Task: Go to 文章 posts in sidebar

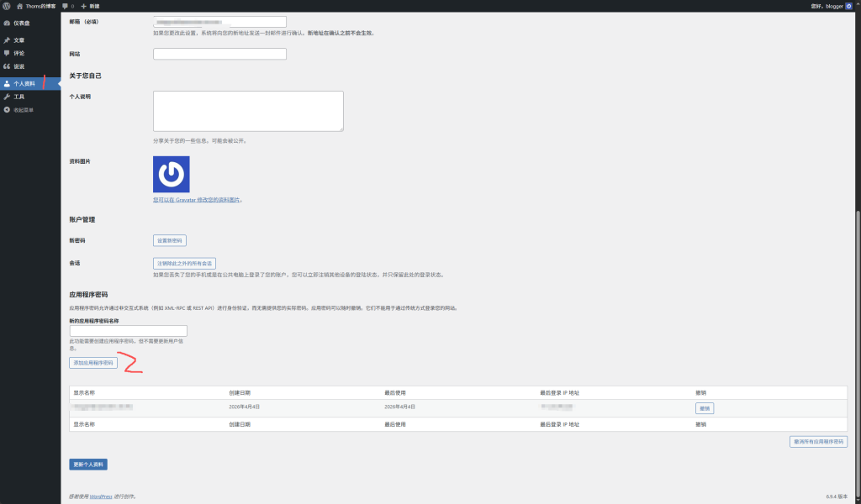Action: (18, 39)
